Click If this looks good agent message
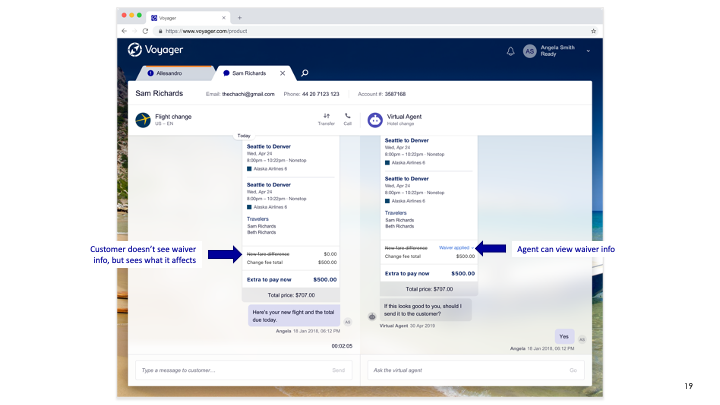 pos(426,310)
